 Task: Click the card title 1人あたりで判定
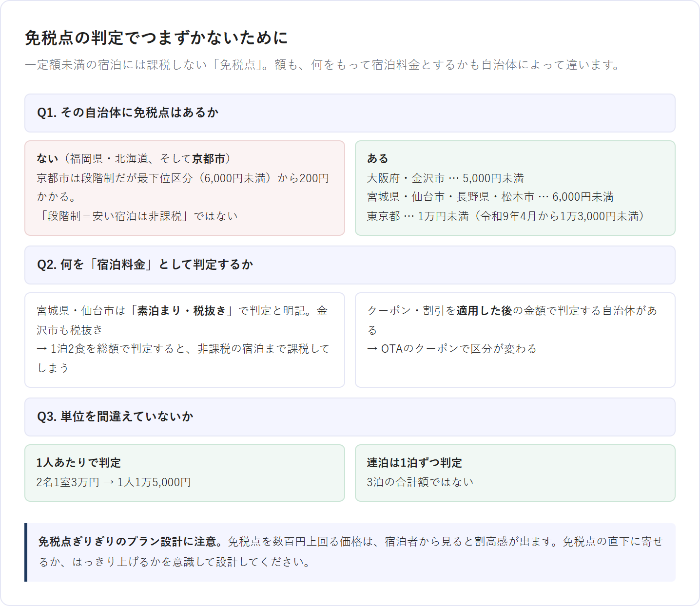[x=78, y=463]
